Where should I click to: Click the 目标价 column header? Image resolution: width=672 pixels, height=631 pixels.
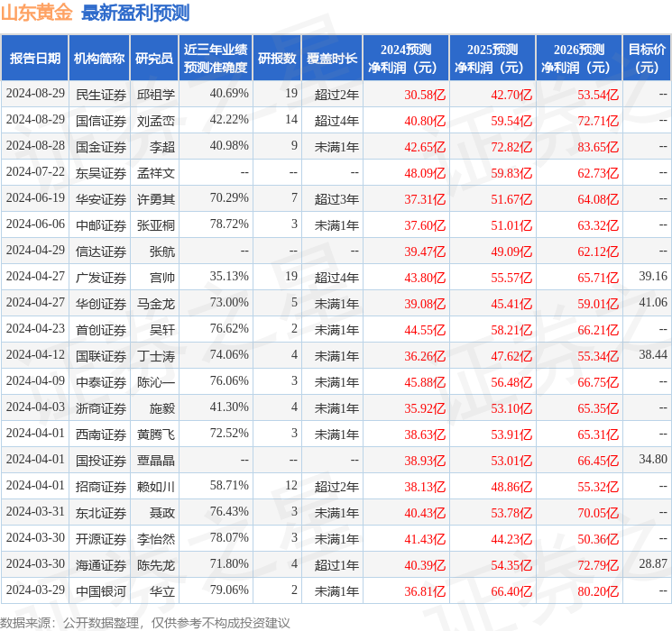click(x=646, y=59)
